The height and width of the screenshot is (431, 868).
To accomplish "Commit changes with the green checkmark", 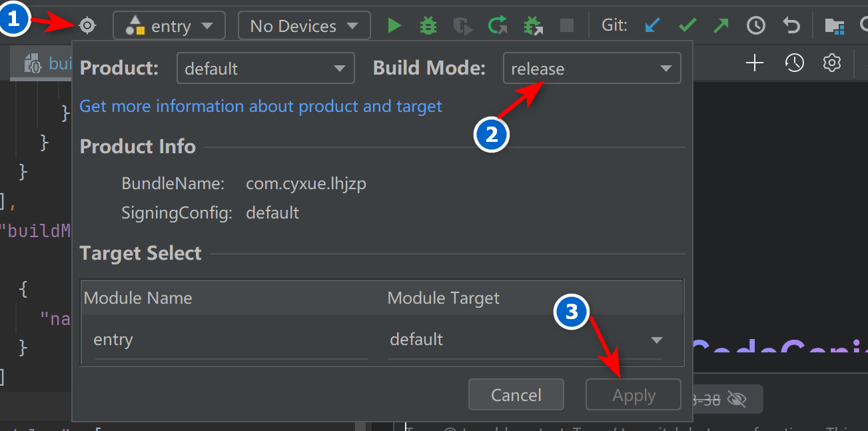I will pos(687,26).
